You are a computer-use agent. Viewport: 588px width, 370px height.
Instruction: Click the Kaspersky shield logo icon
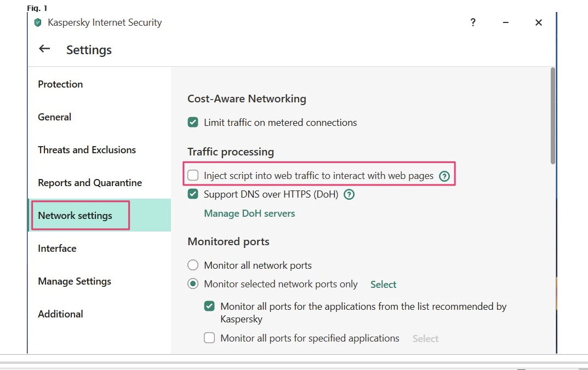(x=38, y=23)
